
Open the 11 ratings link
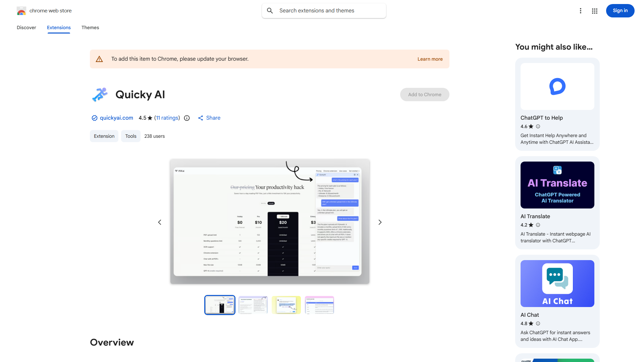(x=167, y=118)
